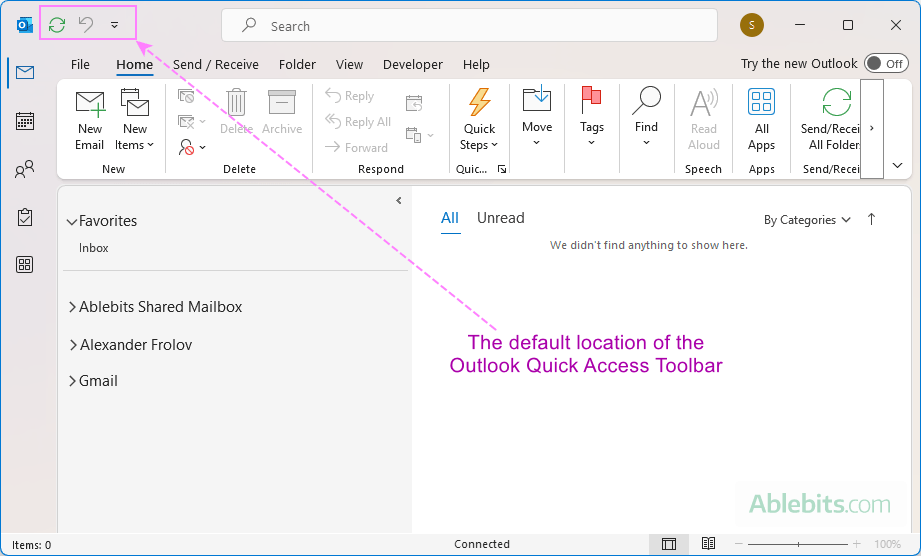This screenshot has width=921, height=556.
Task: Show Unread messages filter
Action: [x=500, y=218]
